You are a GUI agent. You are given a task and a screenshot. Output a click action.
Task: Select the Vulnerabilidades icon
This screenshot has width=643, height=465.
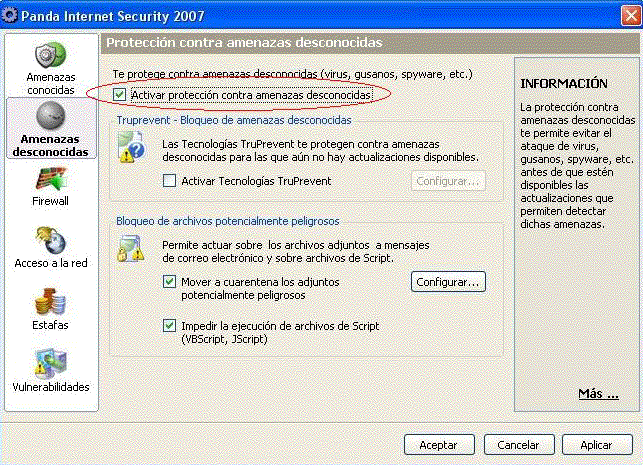pos(50,363)
